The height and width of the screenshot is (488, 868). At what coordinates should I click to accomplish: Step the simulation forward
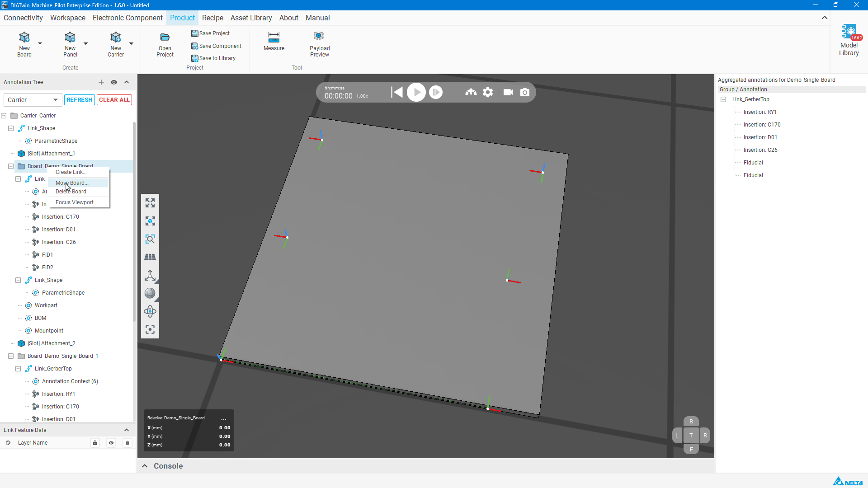436,92
